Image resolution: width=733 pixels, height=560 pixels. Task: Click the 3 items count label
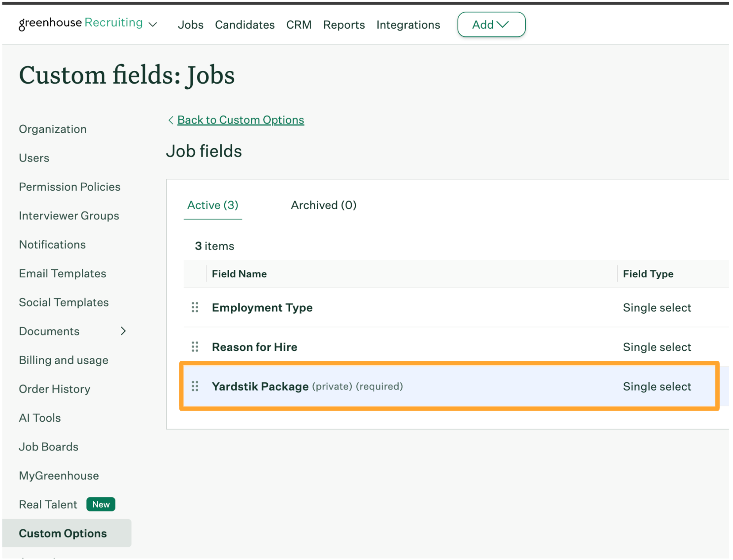coord(215,246)
